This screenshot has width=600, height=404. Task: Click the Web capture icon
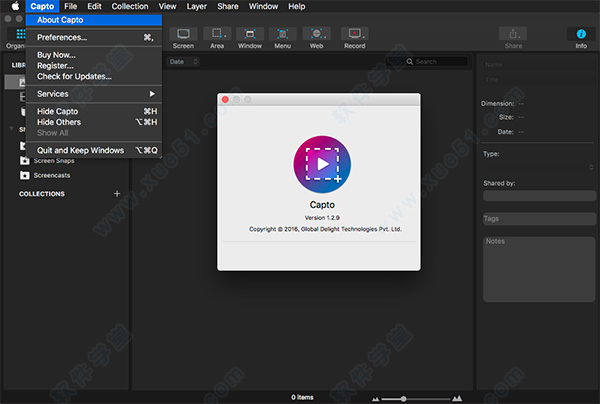[316, 34]
